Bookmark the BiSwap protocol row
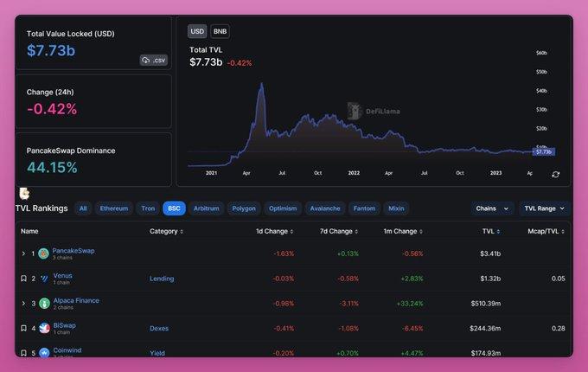 pos(23,328)
